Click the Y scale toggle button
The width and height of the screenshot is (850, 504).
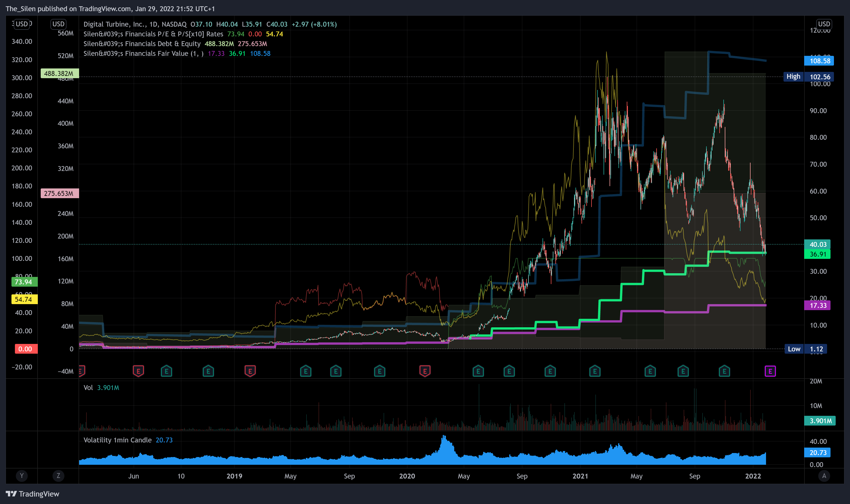pyautogui.click(x=22, y=475)
